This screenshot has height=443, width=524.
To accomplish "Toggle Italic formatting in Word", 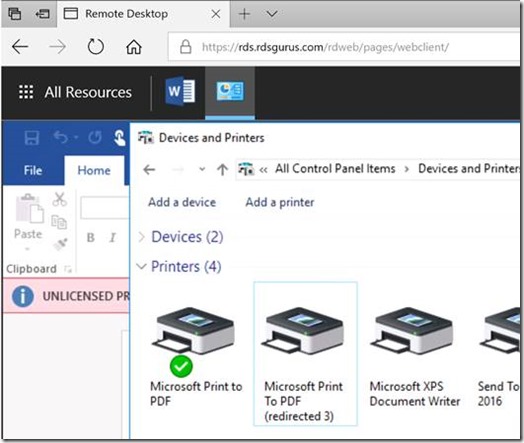I will [113, 238].
